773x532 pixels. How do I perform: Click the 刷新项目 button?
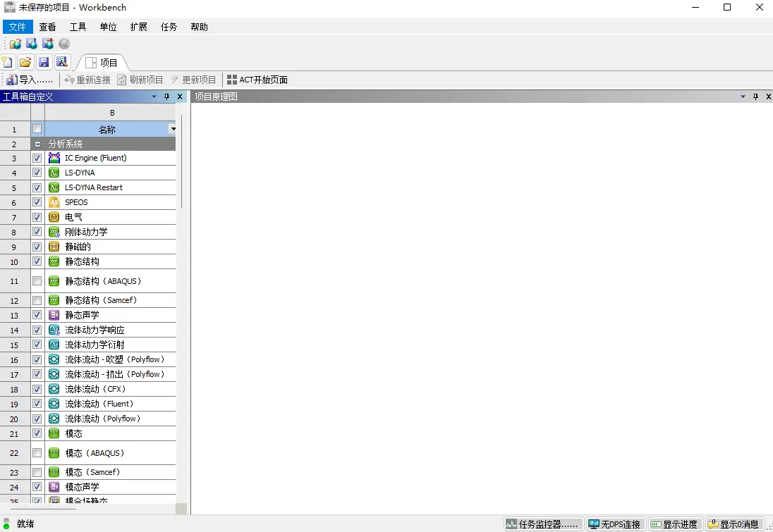point(140,80)
